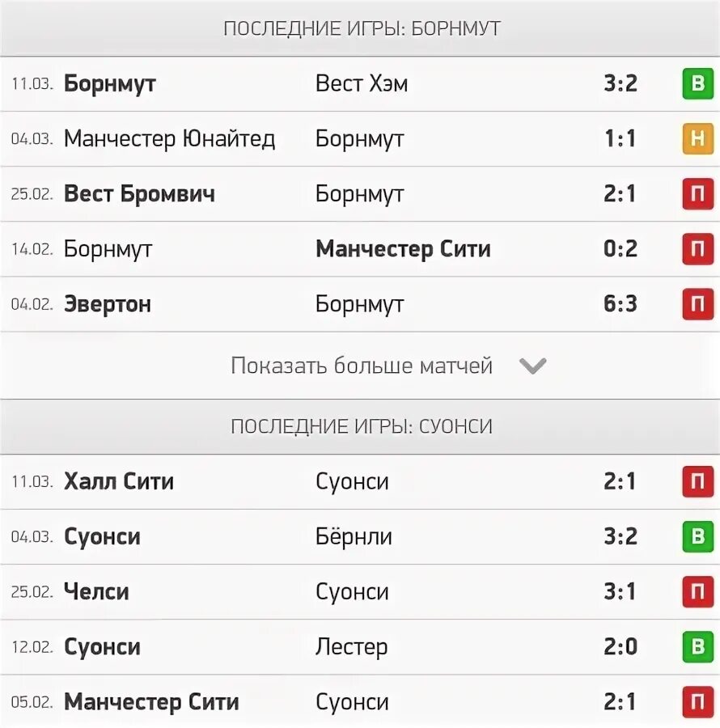Viewport: 720px width, 728px height.
Task: Select team name Халл Сити
Action: [119, 481]
